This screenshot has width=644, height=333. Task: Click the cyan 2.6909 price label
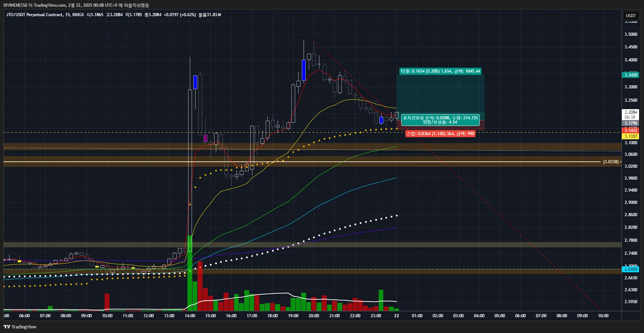631,269
